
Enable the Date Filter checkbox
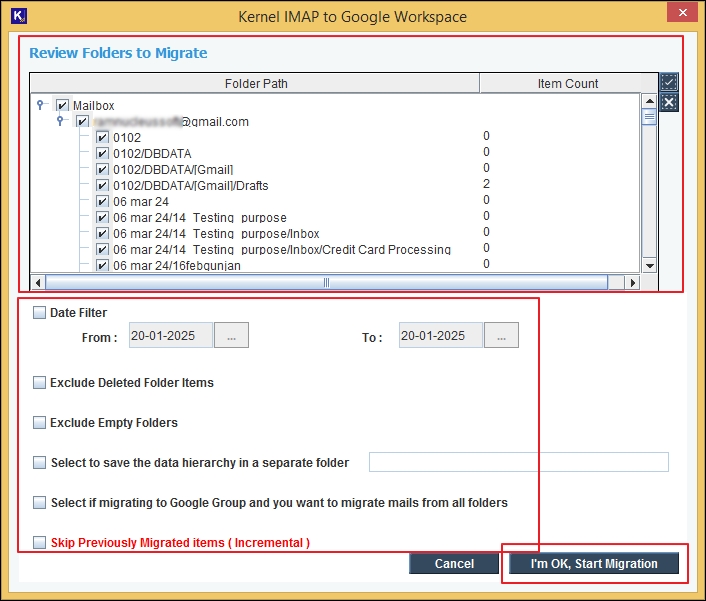pos(39,312)
